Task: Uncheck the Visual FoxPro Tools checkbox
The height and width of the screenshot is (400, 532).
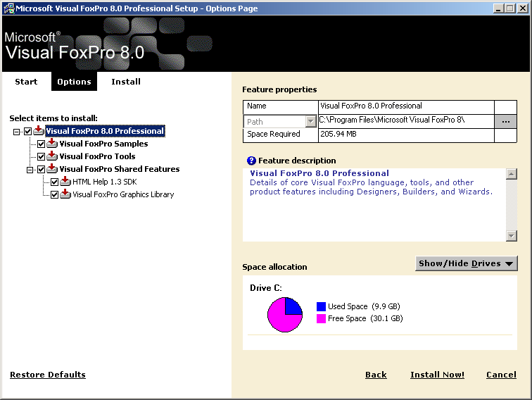Action: 41,156
